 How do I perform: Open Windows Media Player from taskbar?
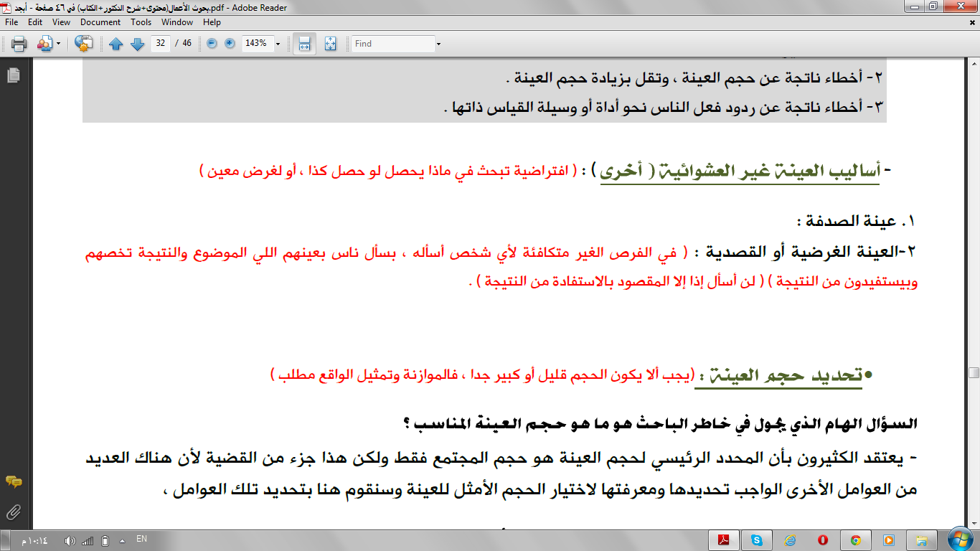[889, 540]
